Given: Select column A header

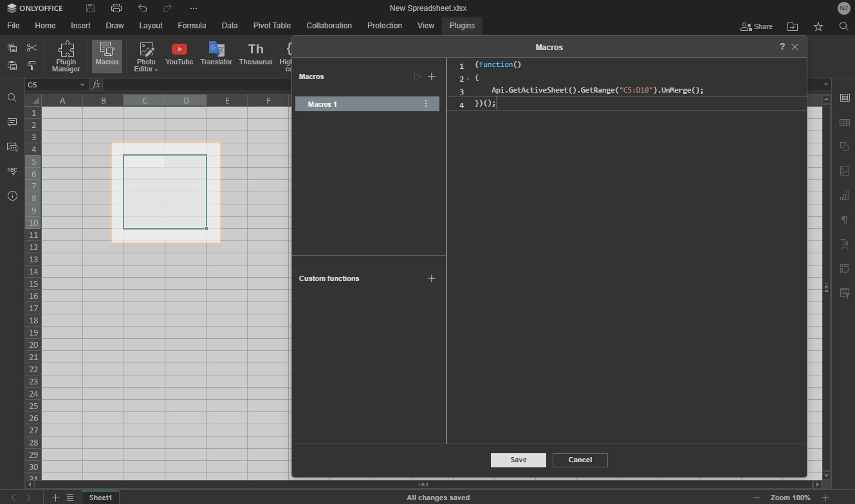Looking at the screenshot, I should click(62, 100).
